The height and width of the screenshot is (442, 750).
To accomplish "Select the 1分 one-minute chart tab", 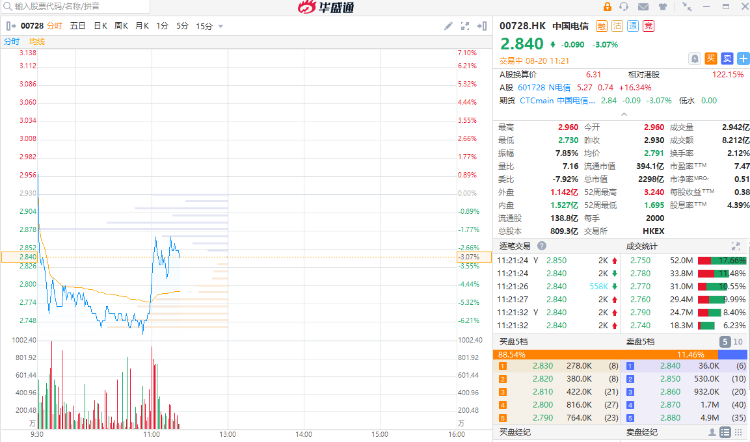I will tap(162, 26).
